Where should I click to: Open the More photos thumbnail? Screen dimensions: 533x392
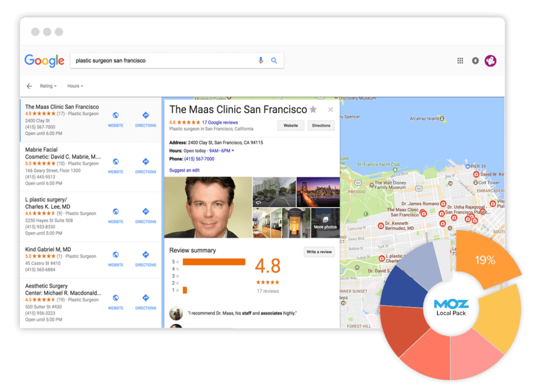click(x=325, y=223)
